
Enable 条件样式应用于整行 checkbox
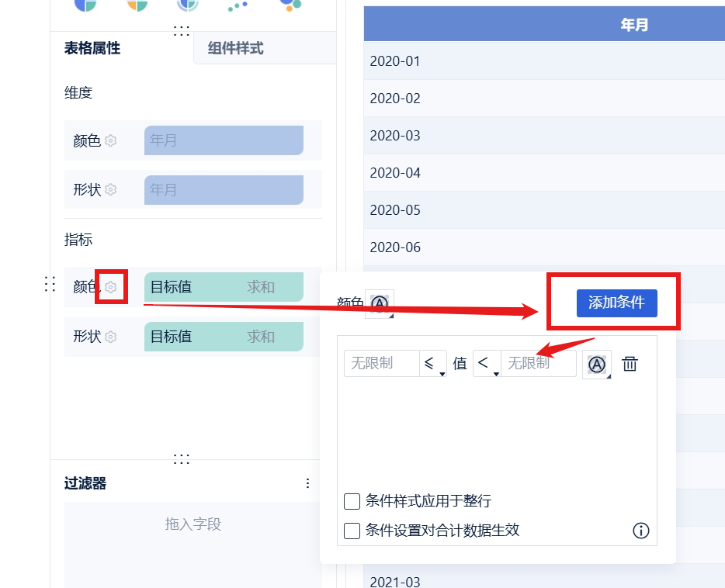(x=352, y=501)
